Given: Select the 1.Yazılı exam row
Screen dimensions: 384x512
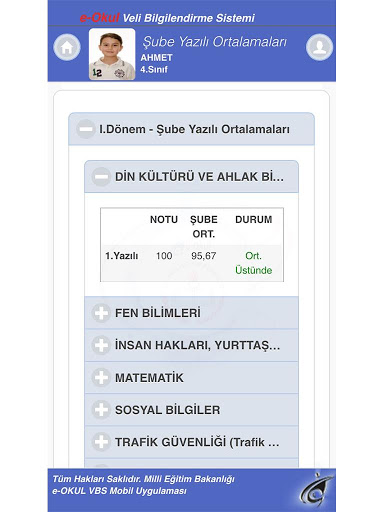Looking at the screenshot, I should click(192, 263).
